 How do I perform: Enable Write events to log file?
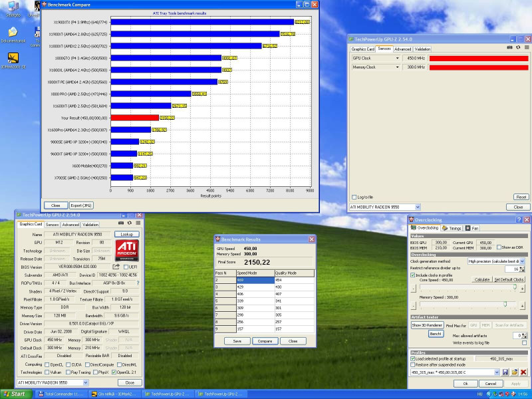coord(524,343)
